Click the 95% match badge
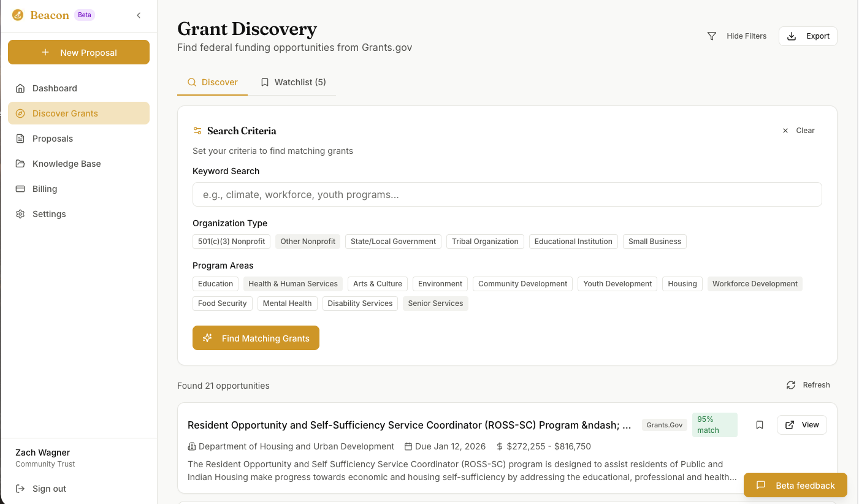This screenshot has height=504, width=859. (x=714, y=425)
